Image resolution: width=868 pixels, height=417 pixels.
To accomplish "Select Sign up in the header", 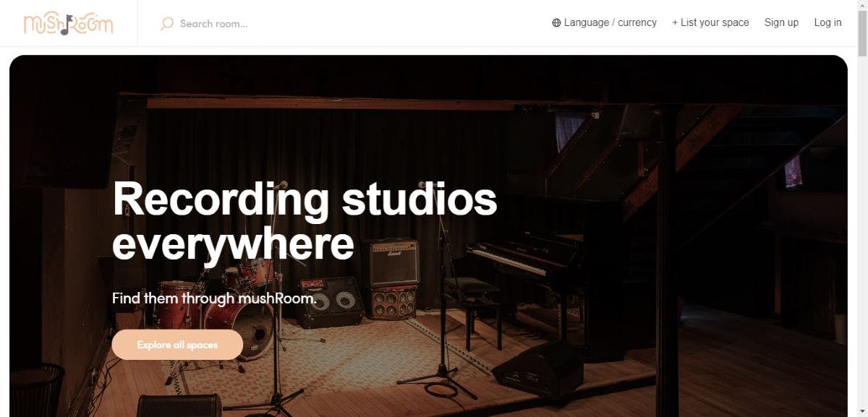I will pos(781,22).
